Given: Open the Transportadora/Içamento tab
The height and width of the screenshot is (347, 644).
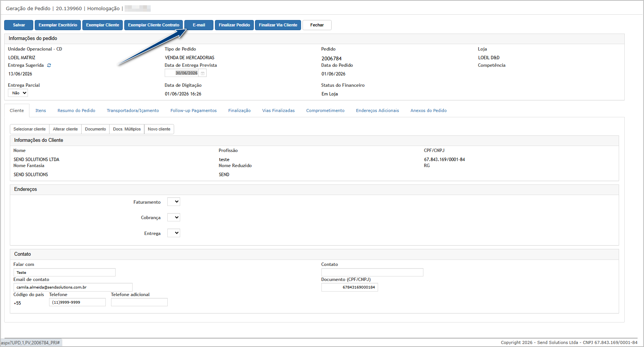Looking at the screenshot, I should pos(133,111).
